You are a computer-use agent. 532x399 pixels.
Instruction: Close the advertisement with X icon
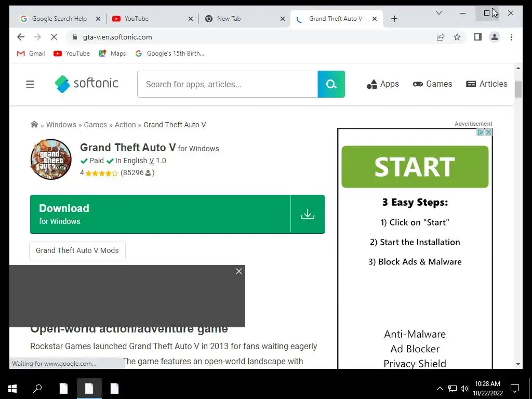[x=488, y=132]
